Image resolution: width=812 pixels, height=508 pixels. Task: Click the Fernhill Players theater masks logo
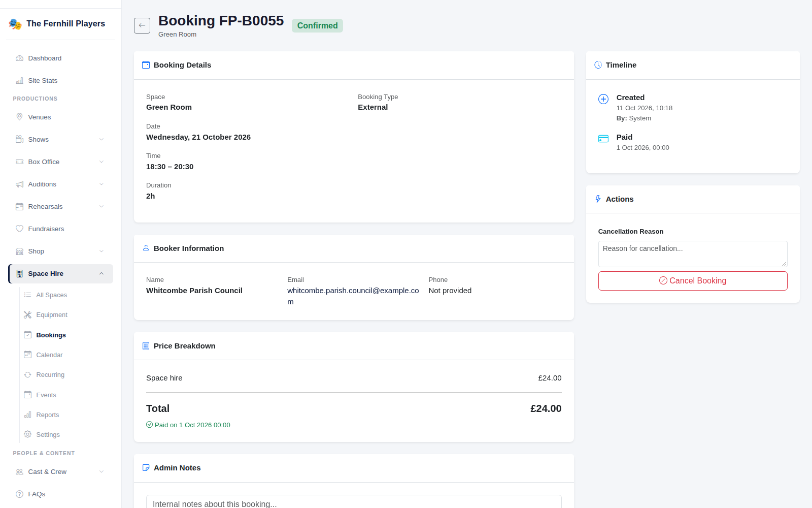click(x=15, y=24)
